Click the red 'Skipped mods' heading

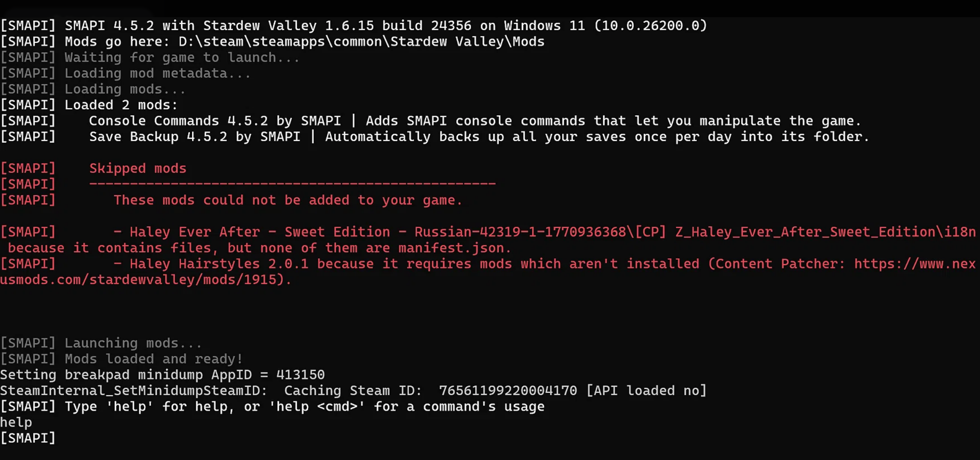pyautogui.click(x=138, y=168)
